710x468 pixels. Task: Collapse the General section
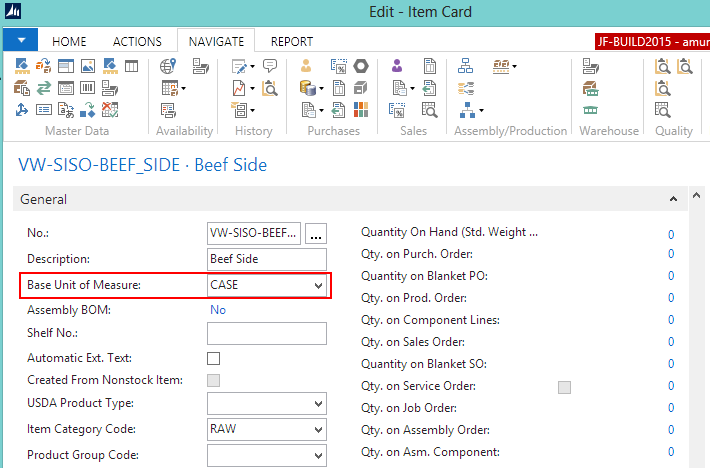click(673, 199)
